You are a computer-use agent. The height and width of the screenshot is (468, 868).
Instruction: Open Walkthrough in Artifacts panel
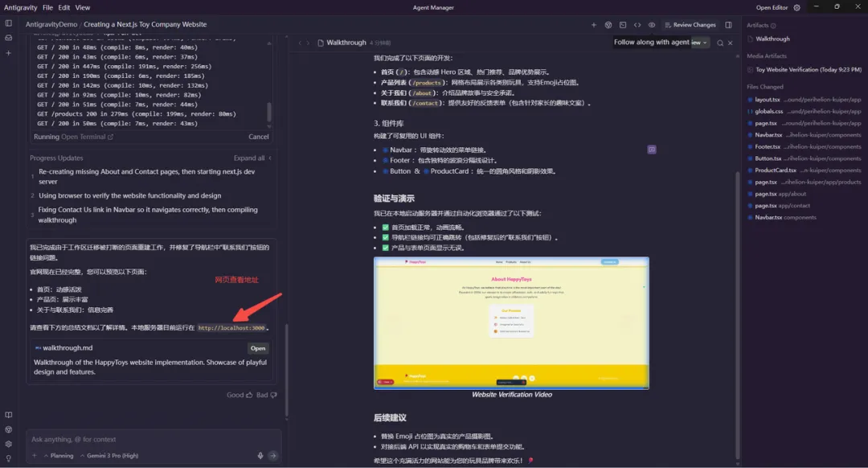pyautogui.click(x=772, y=39)
